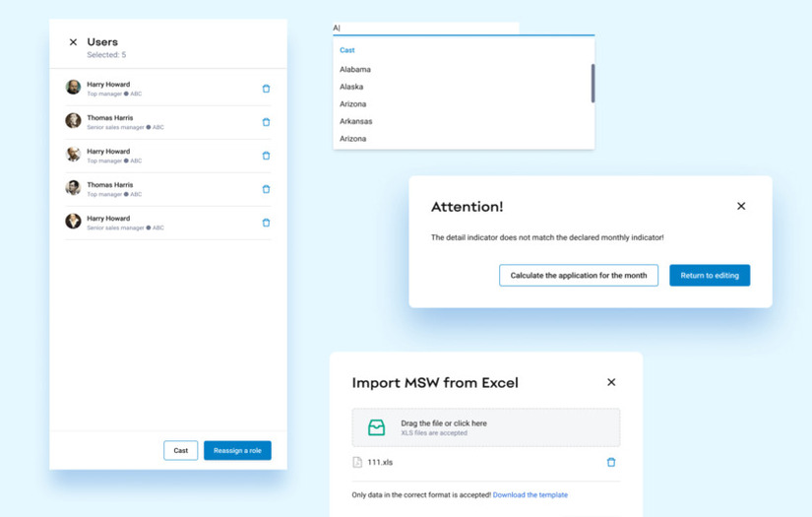Click the Return to editing button
This screenshot has width=812, height=517.
710,276
